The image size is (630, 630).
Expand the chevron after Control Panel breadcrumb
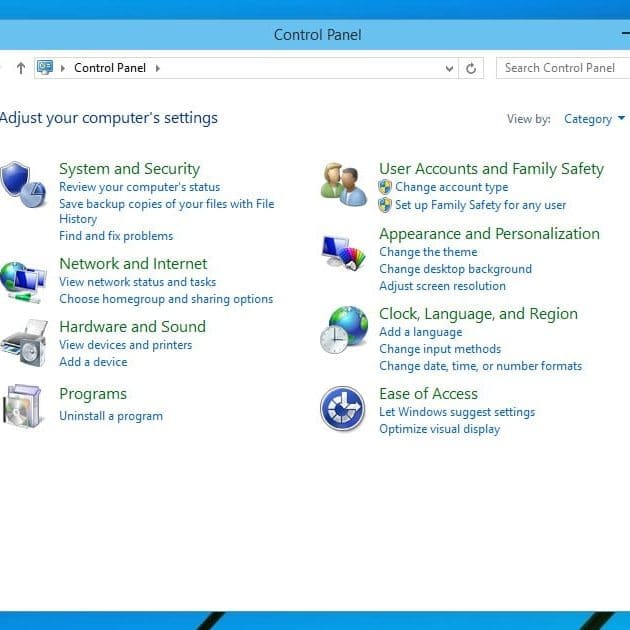158,68
